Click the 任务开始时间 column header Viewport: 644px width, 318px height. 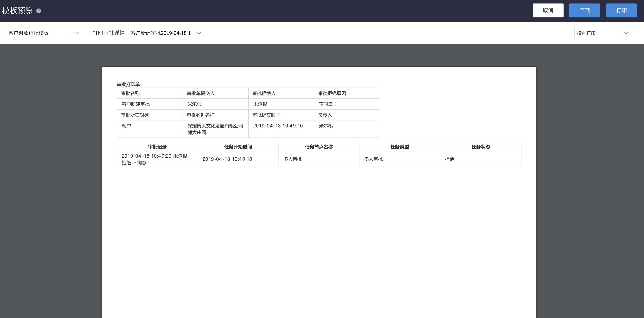pos(238,147)
